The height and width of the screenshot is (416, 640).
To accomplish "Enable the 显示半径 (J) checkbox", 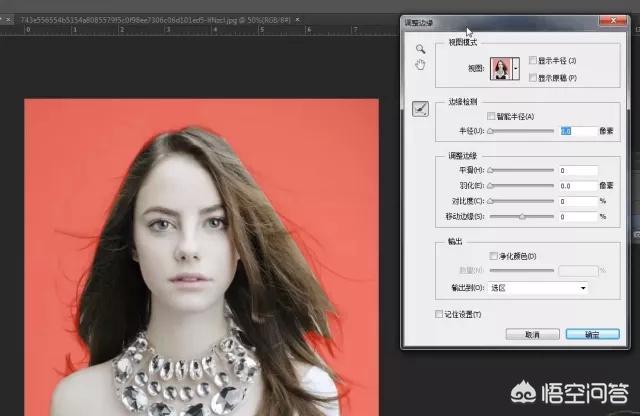I will [533, 60].
